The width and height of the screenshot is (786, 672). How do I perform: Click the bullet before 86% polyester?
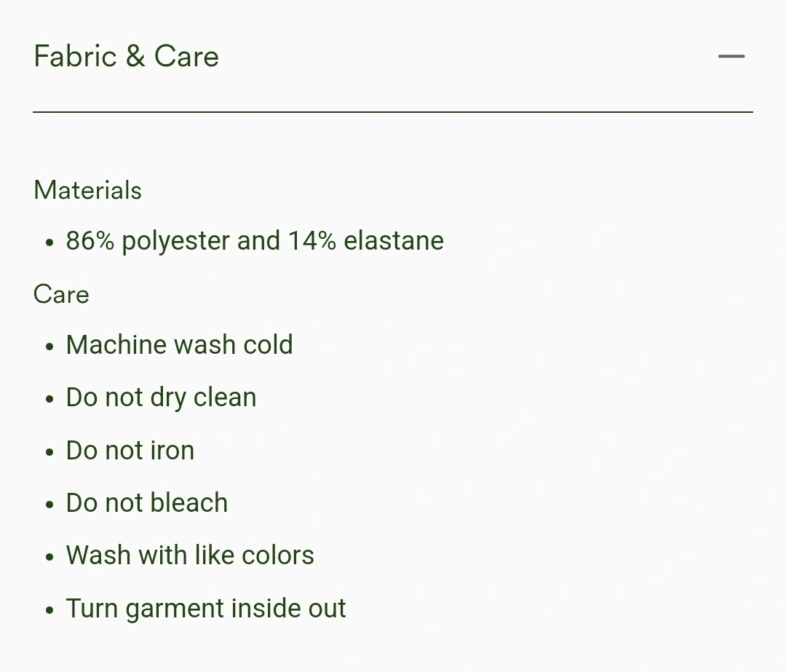[x=49, y=242]
